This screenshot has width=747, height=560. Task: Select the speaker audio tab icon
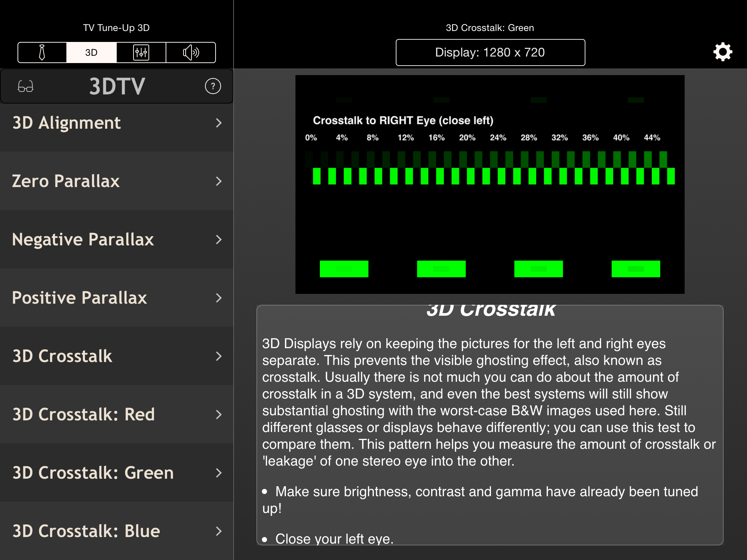click(191, 52)
